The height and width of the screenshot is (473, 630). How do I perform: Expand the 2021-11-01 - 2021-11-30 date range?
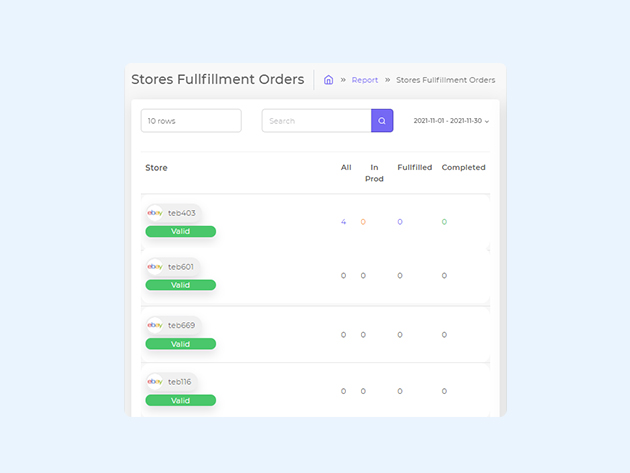pos(451,121)
